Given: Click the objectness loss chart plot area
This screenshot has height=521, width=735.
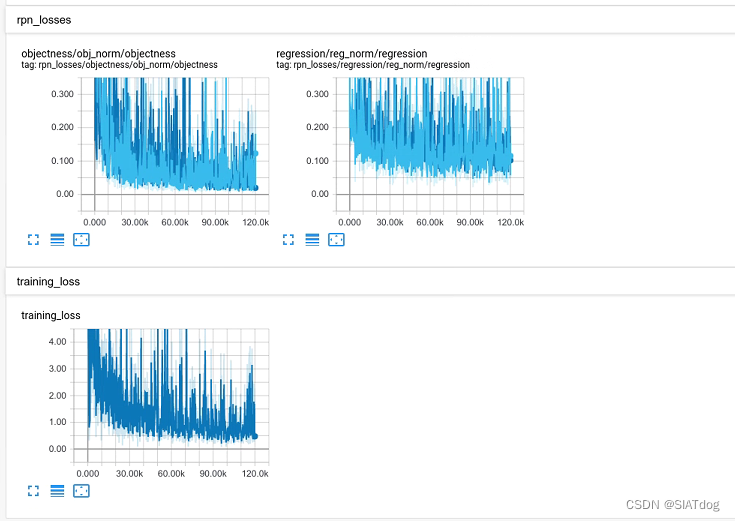Looking at the screenshot, I should [175, 144].
